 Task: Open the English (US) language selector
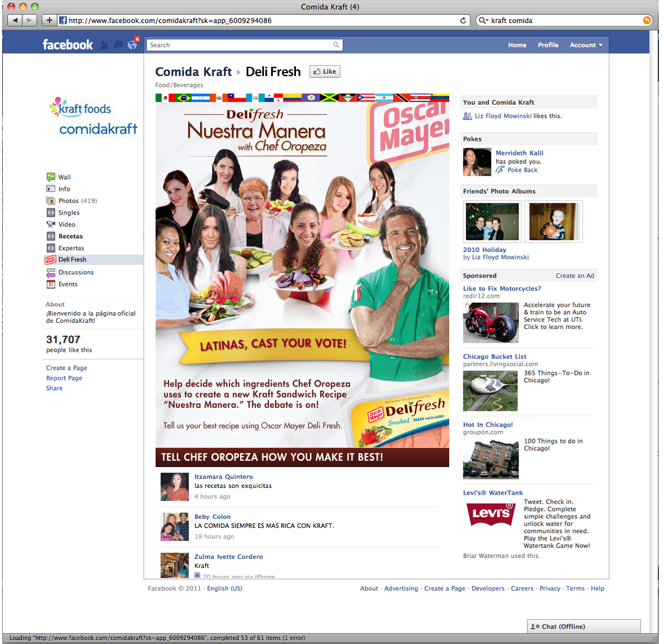click(224, 588)
